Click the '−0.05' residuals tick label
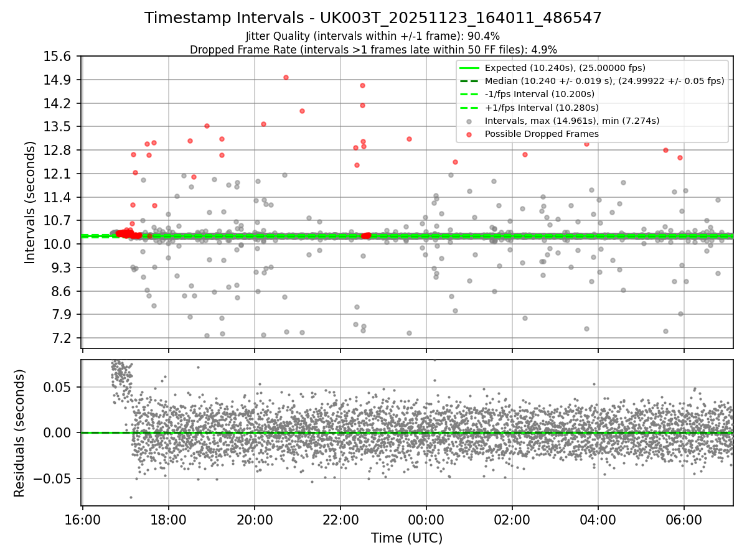Image resolution: width=747 pixels, height=560 pixels. [53, 479]
